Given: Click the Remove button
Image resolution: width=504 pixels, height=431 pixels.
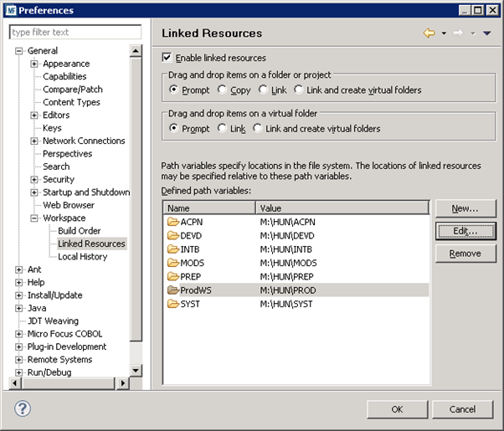Looking at the screenshot, I should 465,254.
